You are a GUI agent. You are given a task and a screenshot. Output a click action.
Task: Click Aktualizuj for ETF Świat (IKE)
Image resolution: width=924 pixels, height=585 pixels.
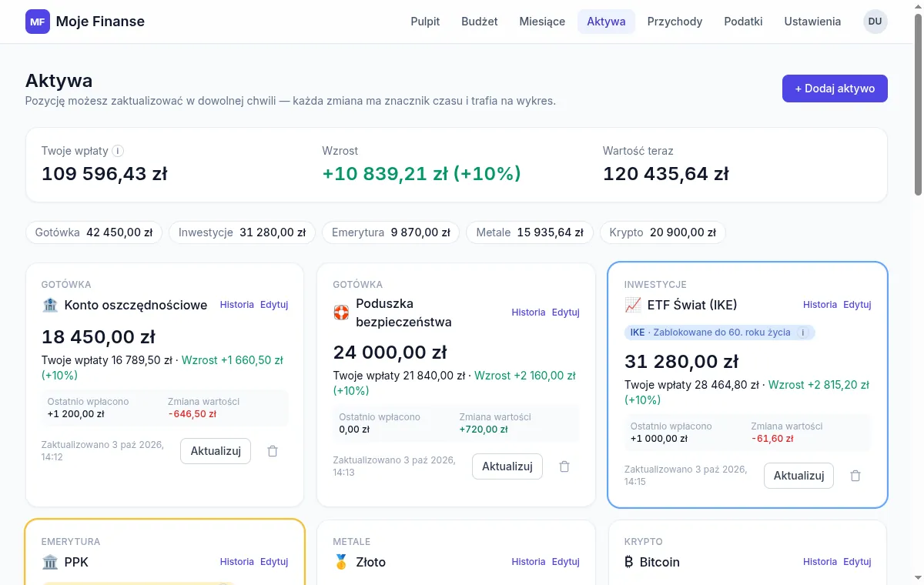798,476
